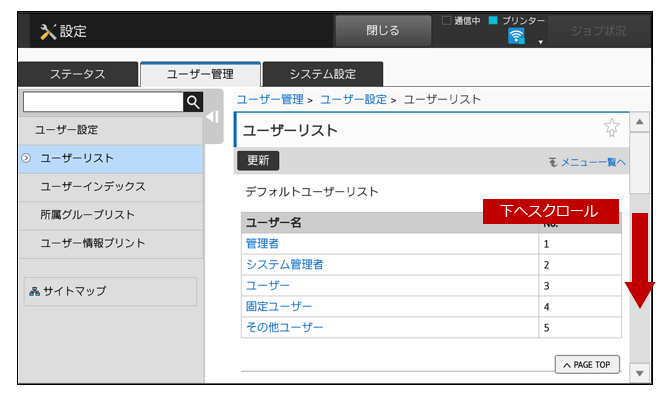
Task: Select the ユーザー管理 tab
Action: coord(200,74)
